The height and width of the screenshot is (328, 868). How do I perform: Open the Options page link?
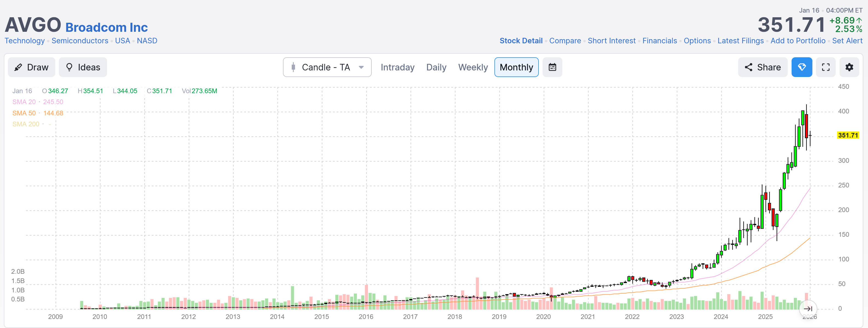point(697,41)
